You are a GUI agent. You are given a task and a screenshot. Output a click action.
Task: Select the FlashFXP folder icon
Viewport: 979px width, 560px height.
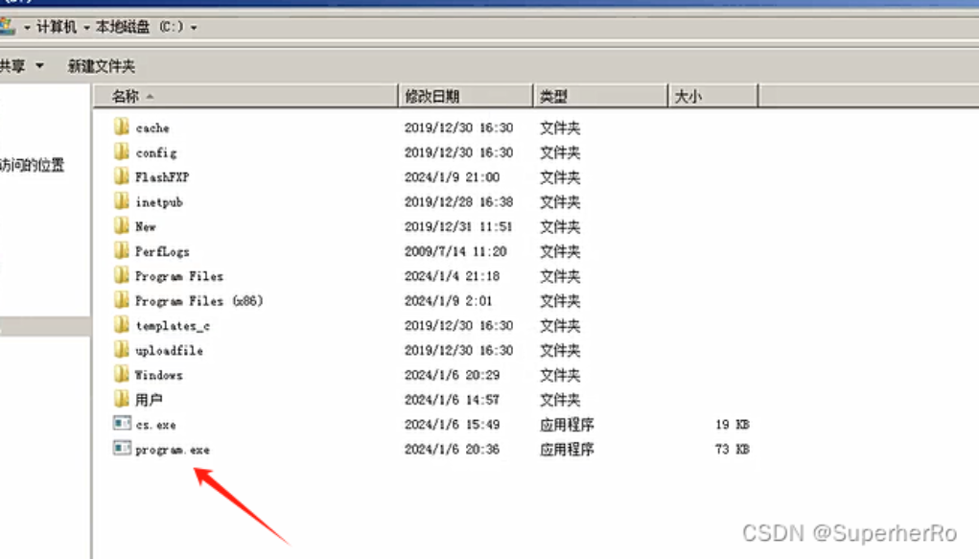(121, 176)
